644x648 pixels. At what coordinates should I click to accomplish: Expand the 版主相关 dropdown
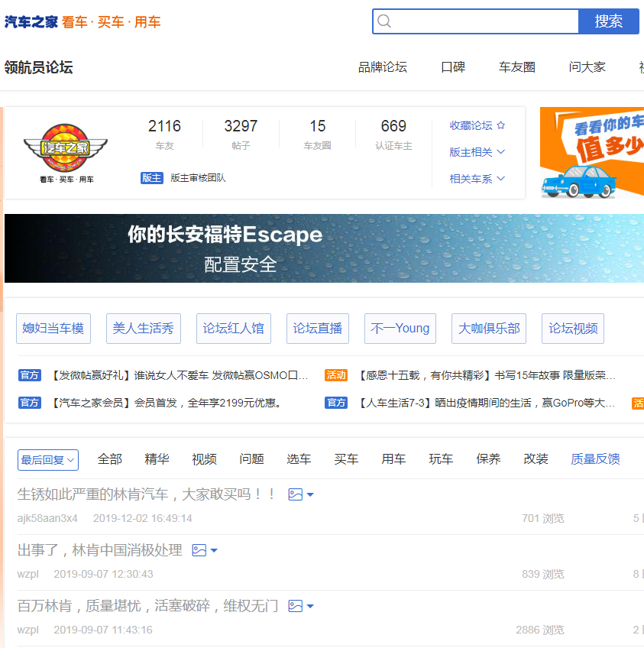coord(477,152)
